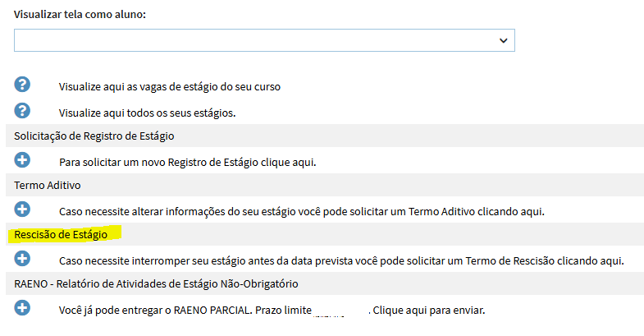Image resolution: width=644 pixels, height=336 pixels.
Task: Open the 'Visualizar tela como aluno' dropdown arrow
Action: click(x=503, y=39)
